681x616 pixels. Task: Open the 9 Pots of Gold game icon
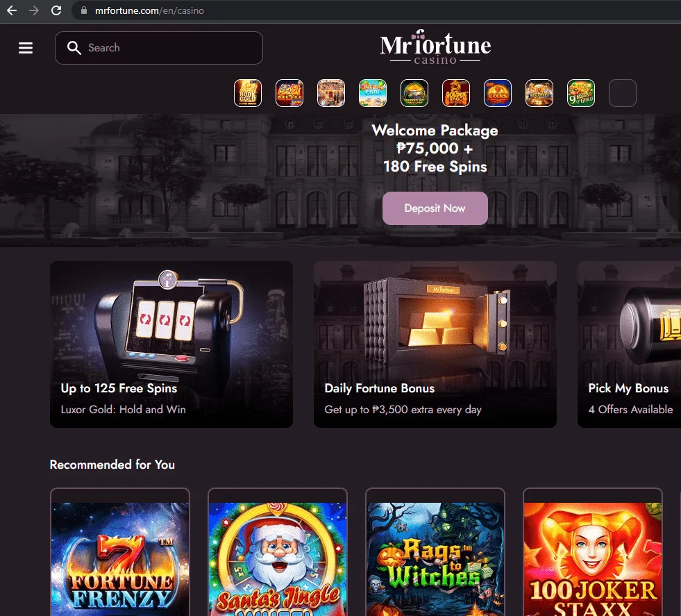581,93
